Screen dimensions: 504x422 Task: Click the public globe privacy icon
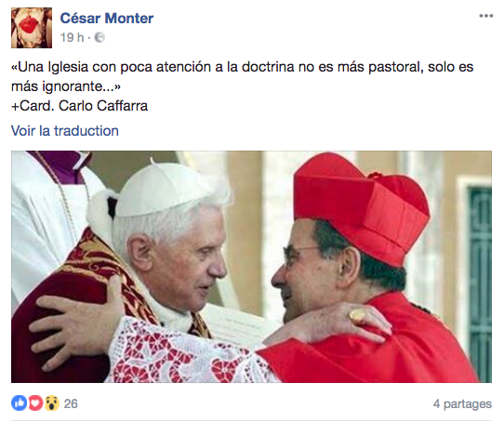point(99,37)
